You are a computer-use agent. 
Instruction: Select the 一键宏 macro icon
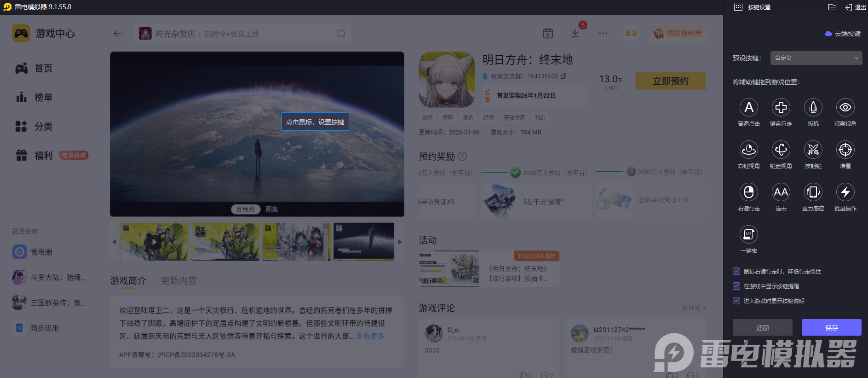(748, 235)
